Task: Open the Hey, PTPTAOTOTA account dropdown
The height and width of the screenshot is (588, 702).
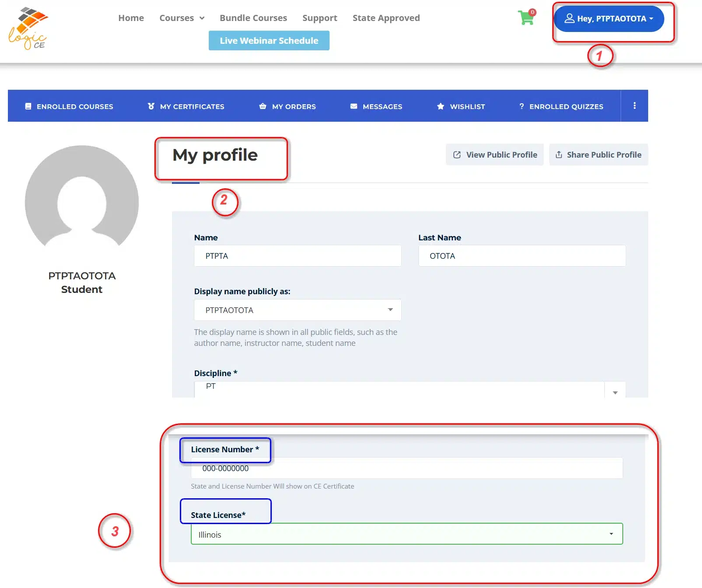Action: (609, 19)
